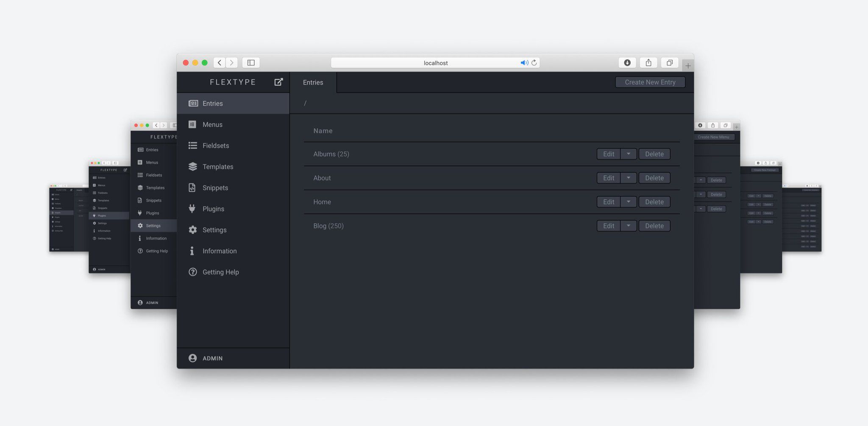The height and width of the screenshot is (426, 868).
Task: Select Fieldsets in the sidebar menu
Action: pyautogui.click(x=215, y=146)
